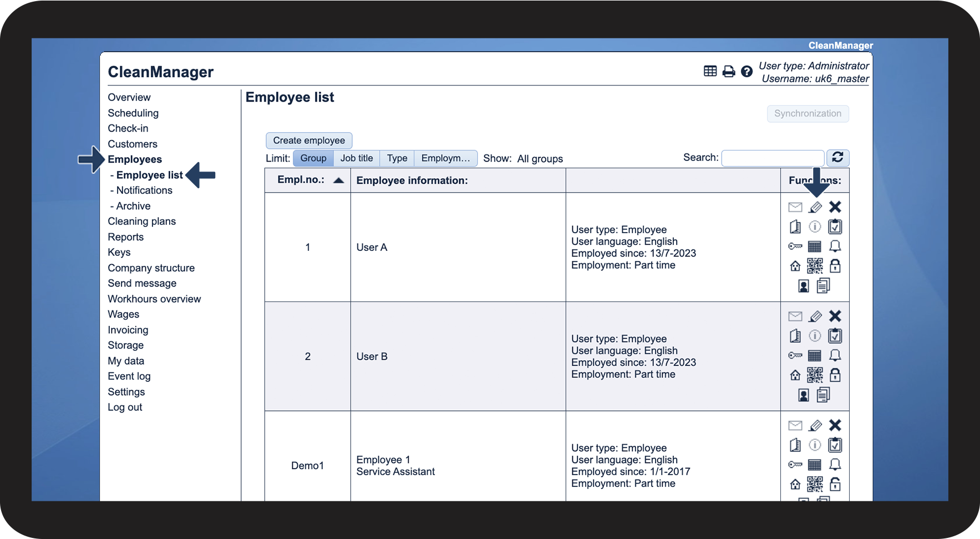The height and width of the screenshot is (539, 980).
Task: Open the booklet icon in User B's row
Action: 795,336
